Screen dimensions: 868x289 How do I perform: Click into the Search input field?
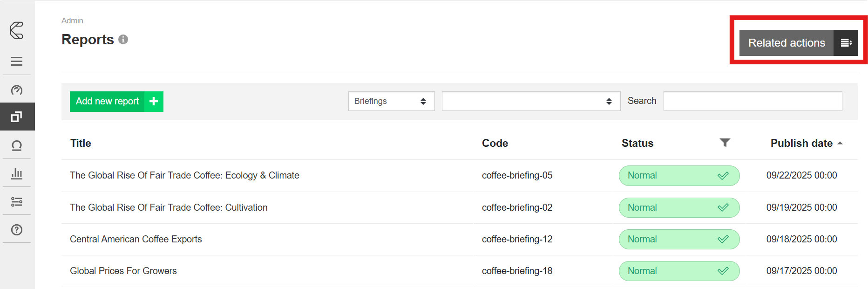click(752, 101)
